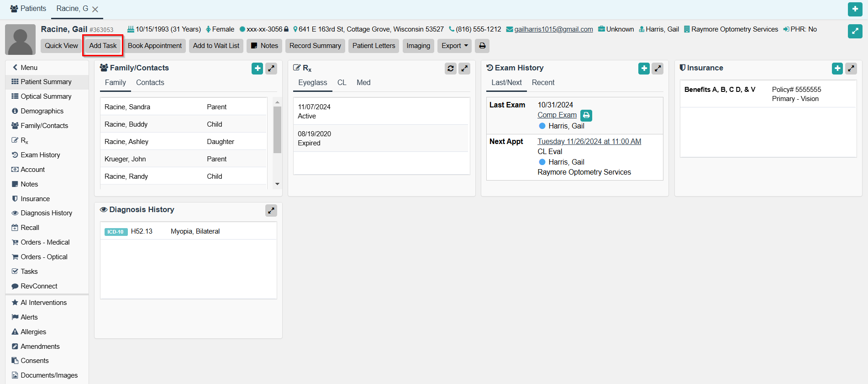Select the CL prescription tab

[342, 83]
